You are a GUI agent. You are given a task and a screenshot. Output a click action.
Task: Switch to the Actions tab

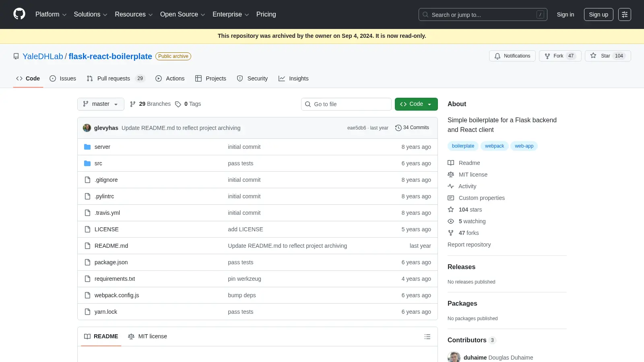[170, 78]
